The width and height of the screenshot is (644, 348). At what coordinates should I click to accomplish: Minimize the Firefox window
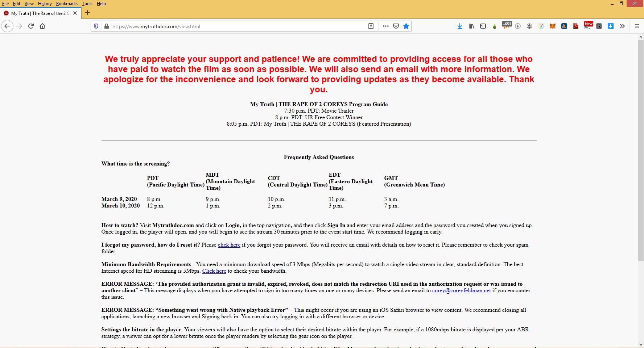[612, 4]
